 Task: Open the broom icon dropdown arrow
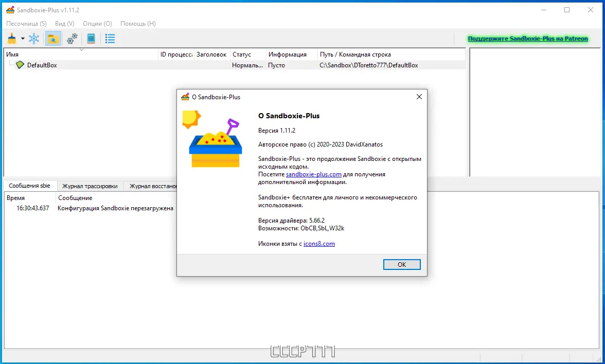[23, 39]
